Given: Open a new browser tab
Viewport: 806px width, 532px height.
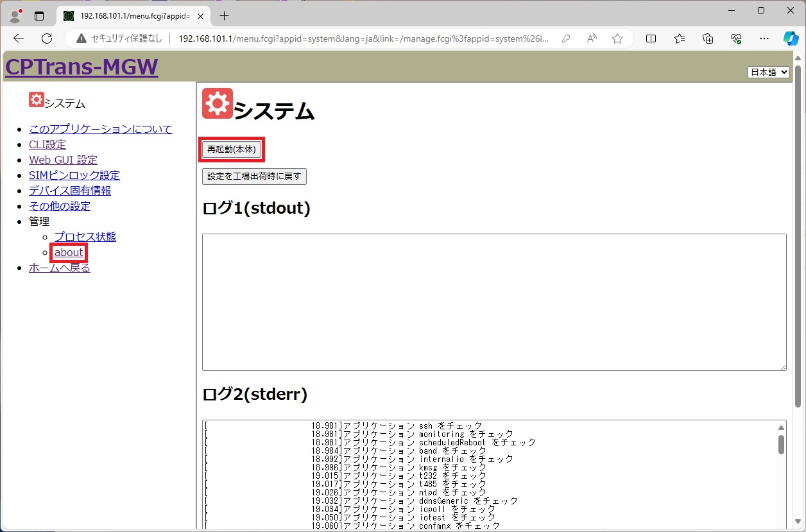Looking at the screenshot, I should [x=224, y=16].
